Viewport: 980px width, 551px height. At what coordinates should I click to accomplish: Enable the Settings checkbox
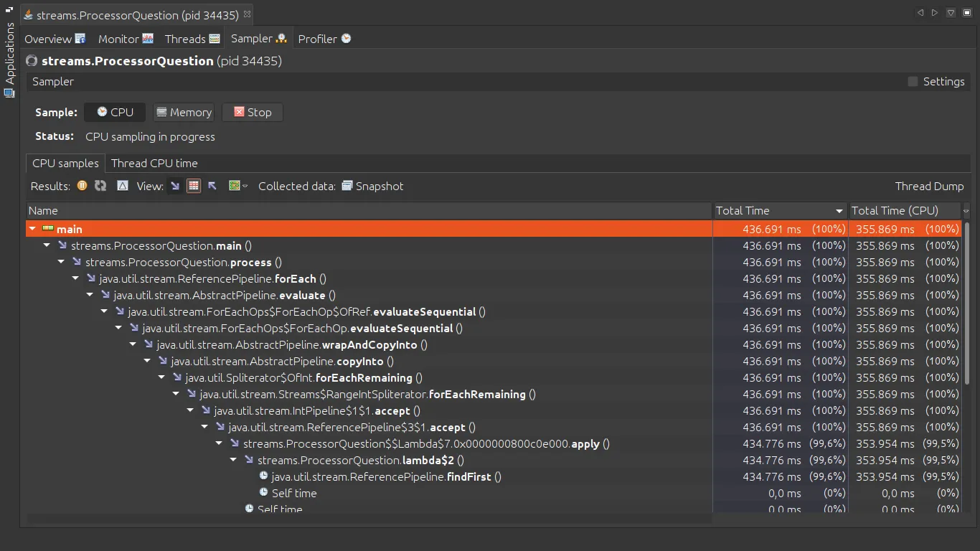click(913, 82)
